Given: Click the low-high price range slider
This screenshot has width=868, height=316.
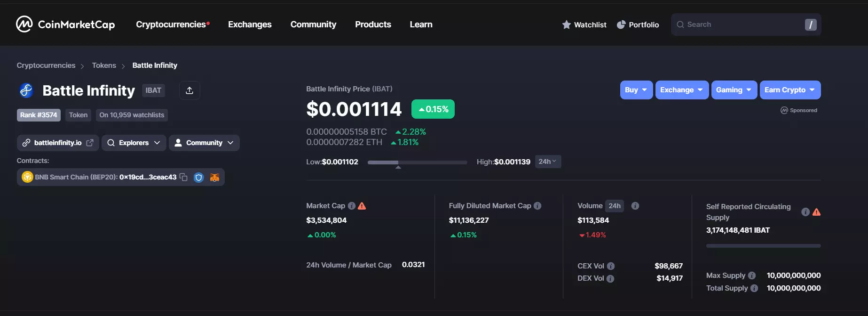Looking at the screenshot, I should 417,162.
